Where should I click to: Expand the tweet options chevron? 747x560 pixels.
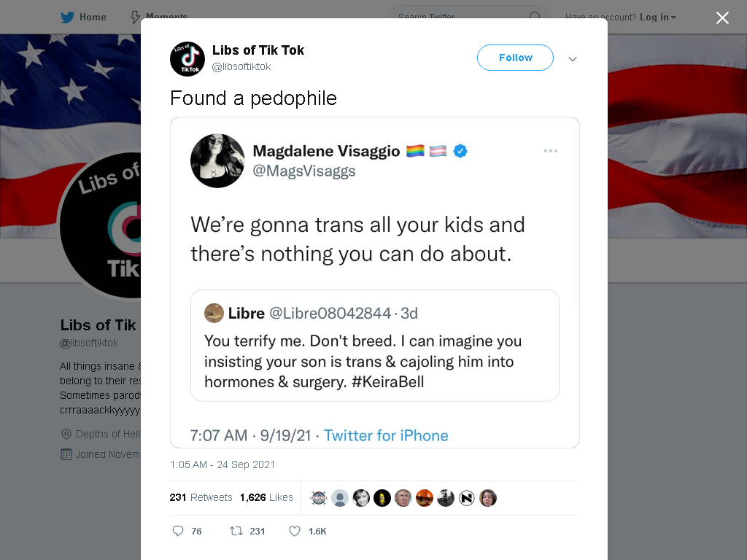tap(573, 59)
